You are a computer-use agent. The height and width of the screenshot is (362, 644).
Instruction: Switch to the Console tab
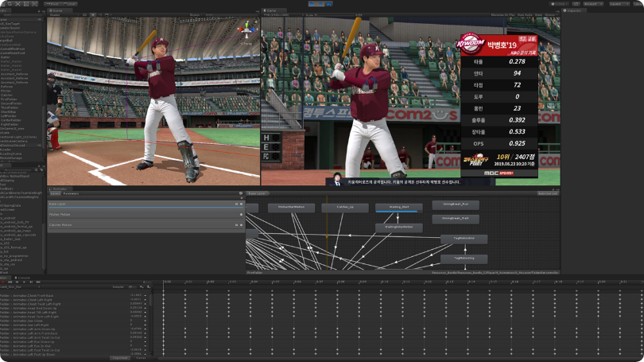[22, 278]
